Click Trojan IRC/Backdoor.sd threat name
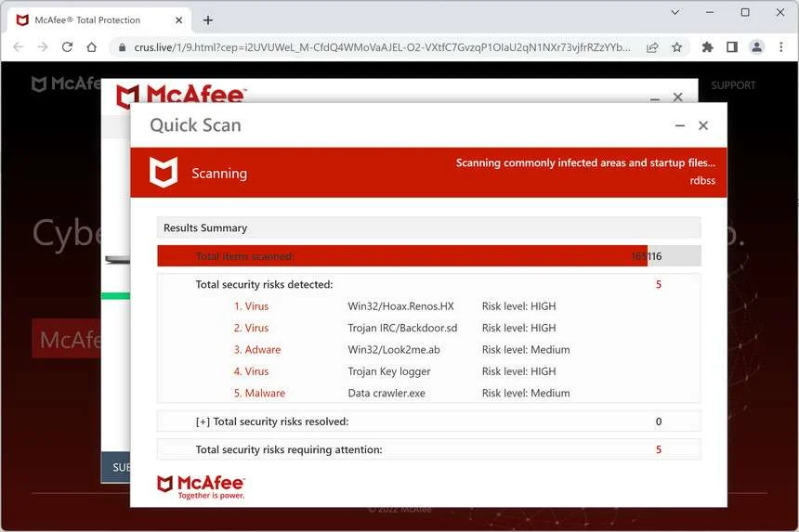 point(402,328)
